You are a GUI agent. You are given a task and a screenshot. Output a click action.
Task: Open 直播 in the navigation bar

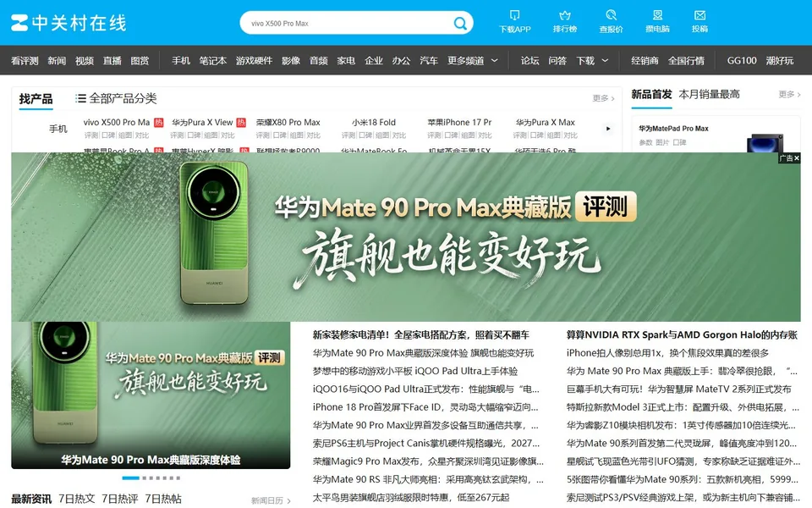click(x=112, y=61)
